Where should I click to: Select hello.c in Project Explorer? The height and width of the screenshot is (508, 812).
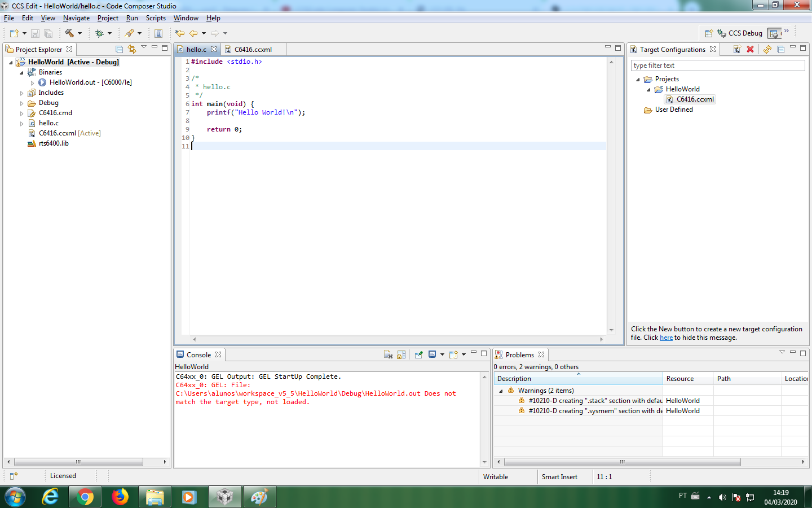point(48,123)
